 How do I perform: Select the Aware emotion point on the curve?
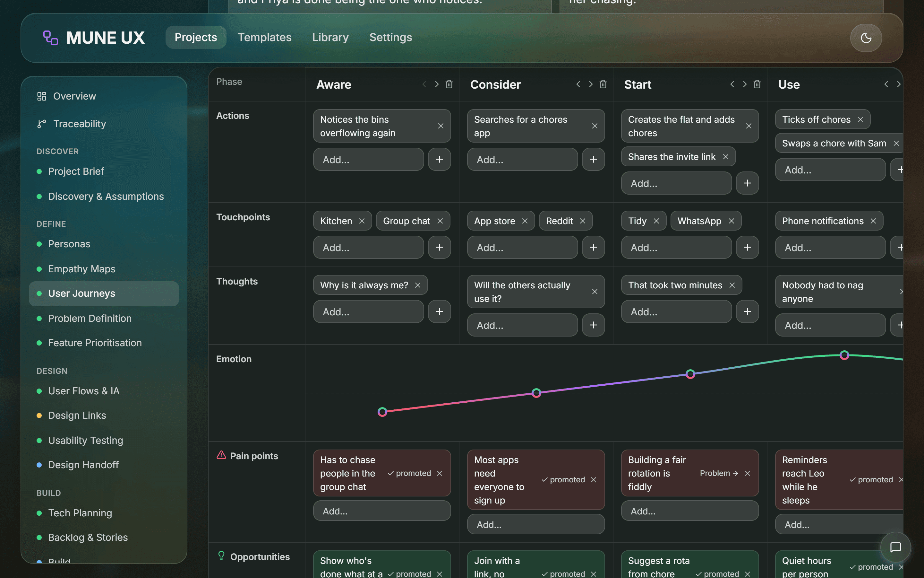(x=382, y=412)
